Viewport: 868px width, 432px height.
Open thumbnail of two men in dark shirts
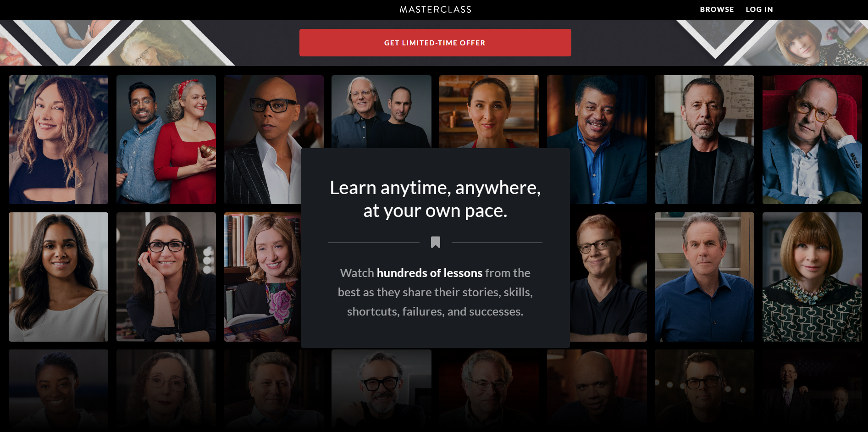pos(381,111)
